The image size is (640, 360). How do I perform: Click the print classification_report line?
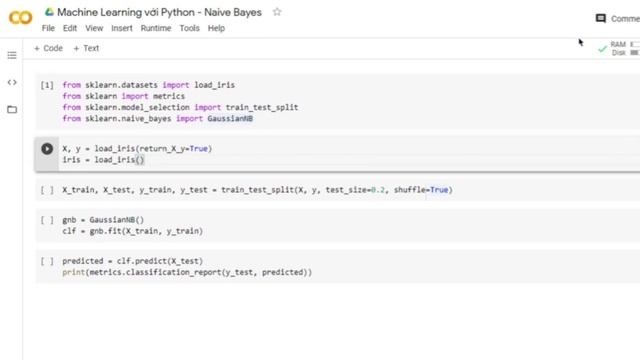click(x=187, y=272)
